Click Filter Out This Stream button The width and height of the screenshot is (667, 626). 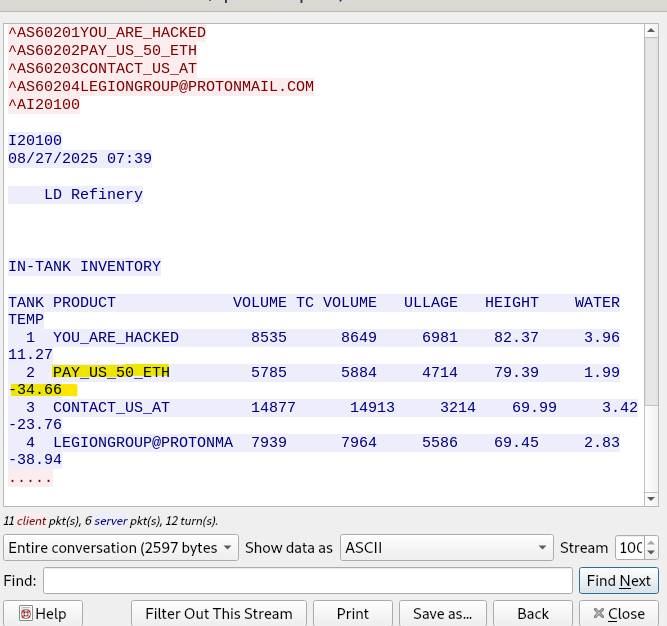pos(218,613)
